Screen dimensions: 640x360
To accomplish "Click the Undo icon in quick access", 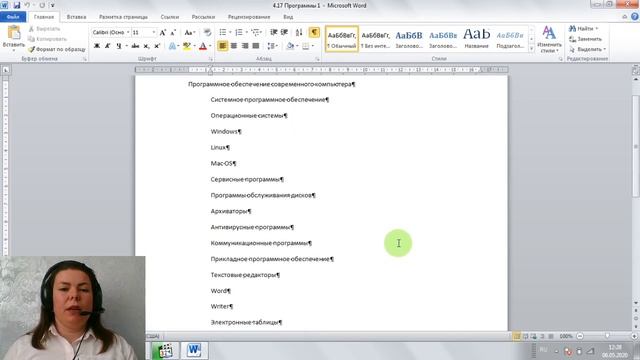I will click(27, 5).
